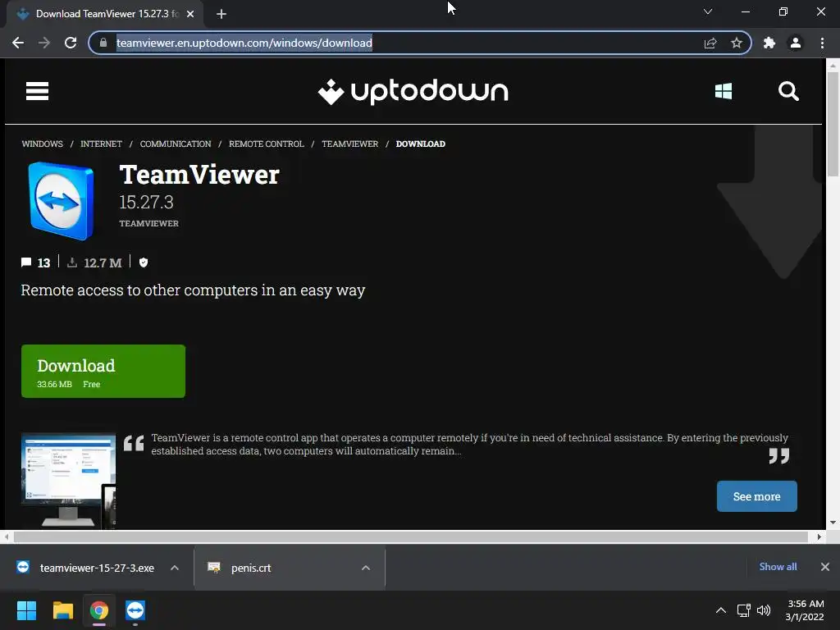Open the clock showing 3:56 AM
The width and height of the screenshot is (840, 630).
(x=805, y=610)
